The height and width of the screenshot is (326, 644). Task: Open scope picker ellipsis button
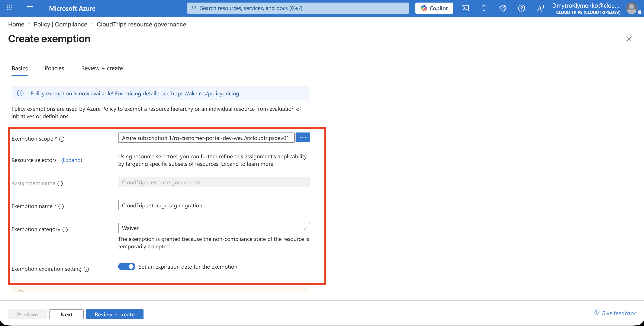(303, 137)
